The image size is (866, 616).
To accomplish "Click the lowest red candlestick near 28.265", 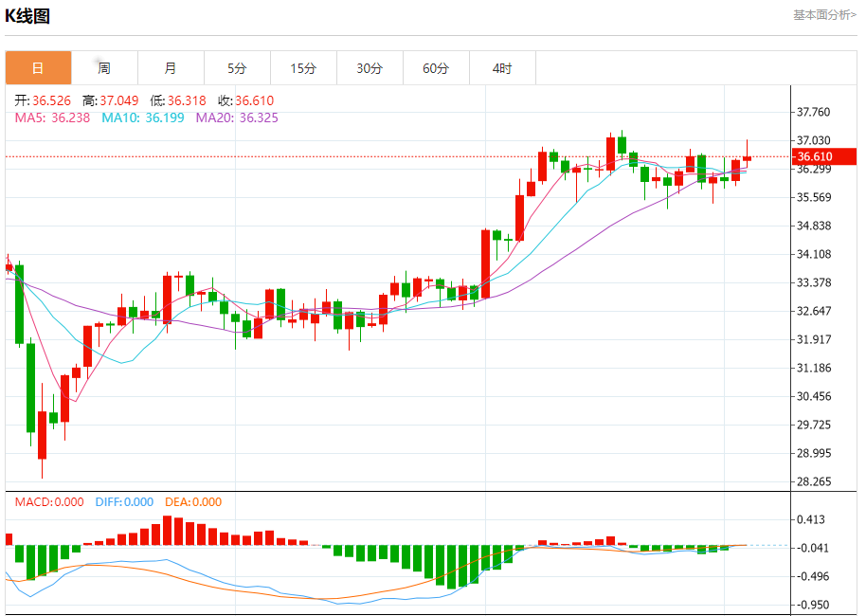I will pos(42,435).
